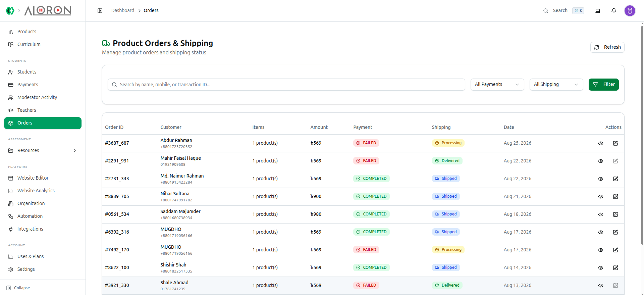This screenshot has height=295, width=644.
Task: Click Dashboard breadcrumb link
Action: (123, 11)
